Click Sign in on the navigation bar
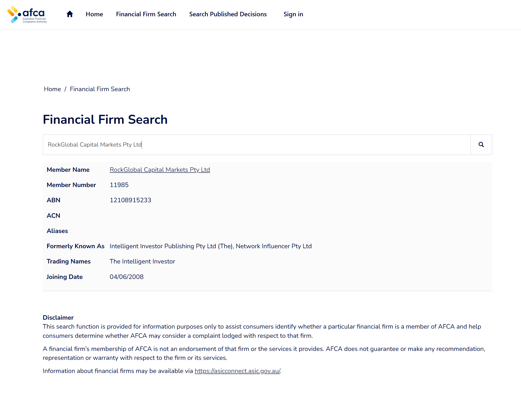The height and width of the screenshot is (420, 521). pos(293,14)
